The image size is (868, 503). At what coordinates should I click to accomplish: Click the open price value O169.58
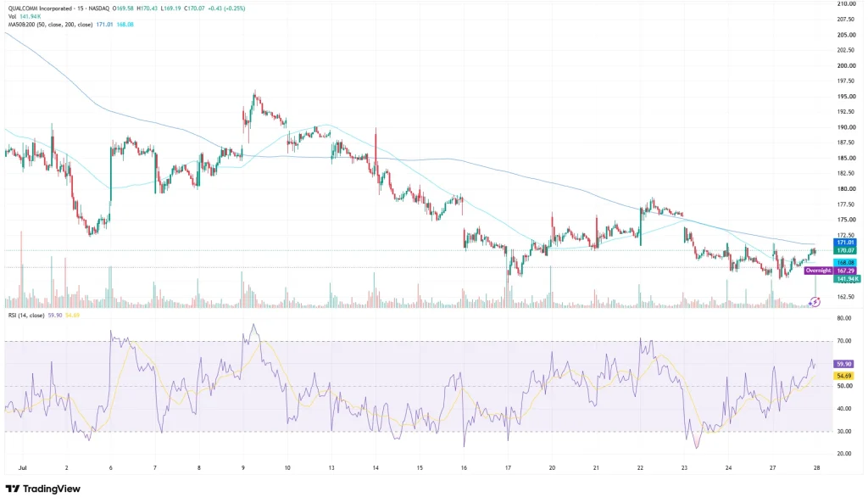tap(123, 8)
